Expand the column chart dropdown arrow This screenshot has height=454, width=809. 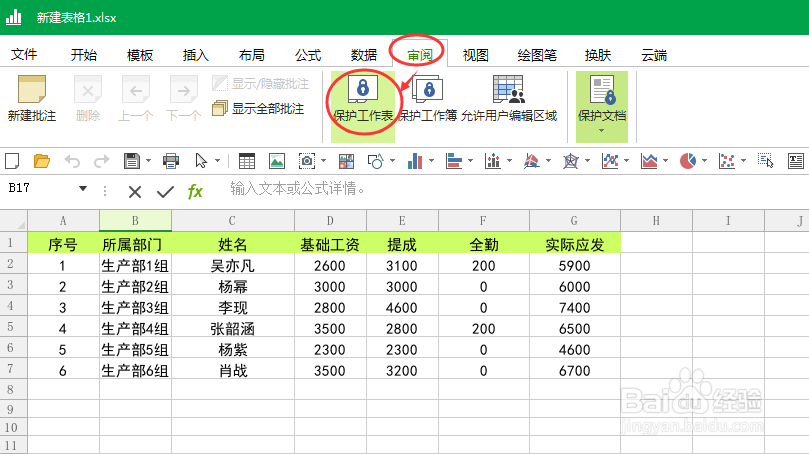pyautogui.click(x=431, y=161)
